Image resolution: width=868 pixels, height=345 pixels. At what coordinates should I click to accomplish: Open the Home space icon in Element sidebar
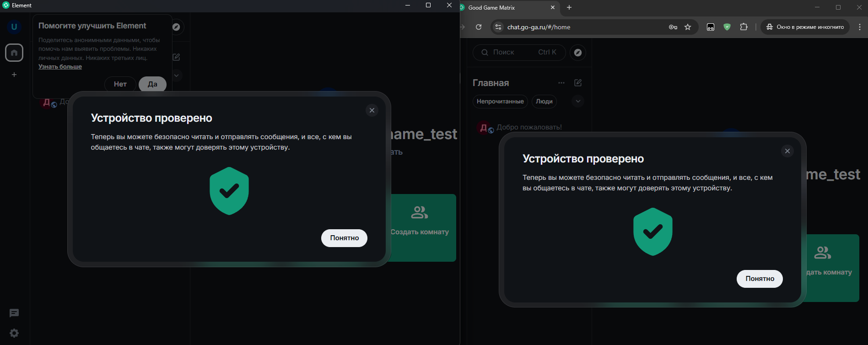(x=14, y=53)
